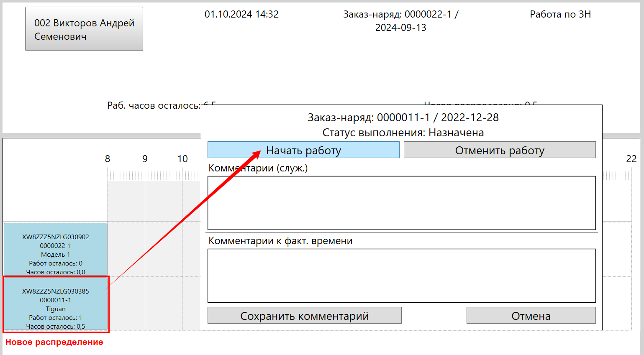
Task: Click the header Заказ-наряд 0000022-1 text
Action: (x=400, y=21)
